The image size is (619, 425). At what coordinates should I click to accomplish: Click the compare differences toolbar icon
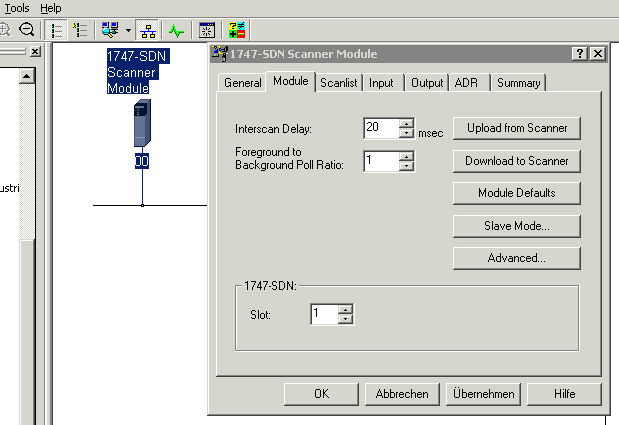pyautogui.click(x=238, y=30)
